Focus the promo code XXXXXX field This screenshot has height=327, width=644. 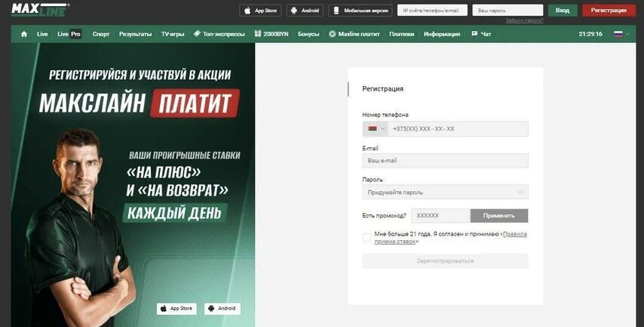click(x=440, y=215)
